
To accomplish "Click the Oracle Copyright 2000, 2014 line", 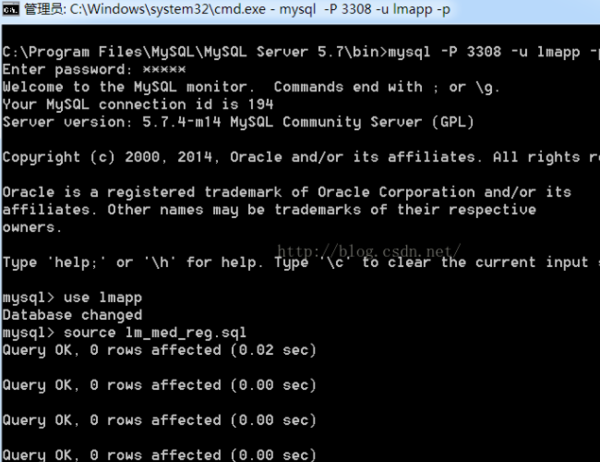I will click(x=300, y=157).
